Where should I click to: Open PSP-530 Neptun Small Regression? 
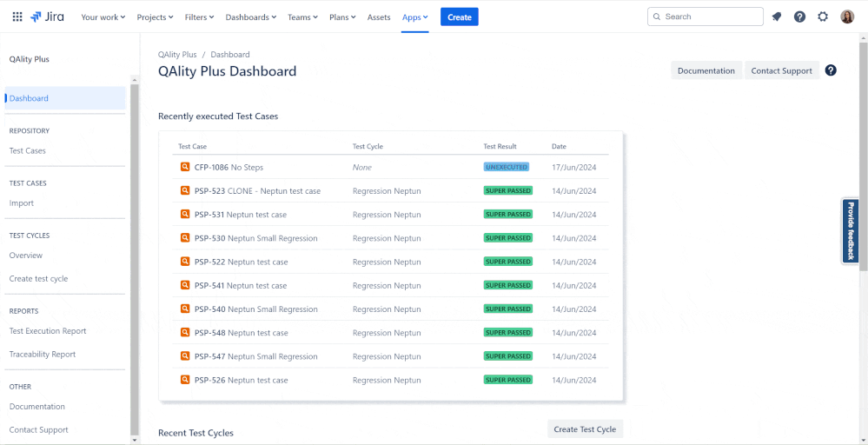[255, 238]
